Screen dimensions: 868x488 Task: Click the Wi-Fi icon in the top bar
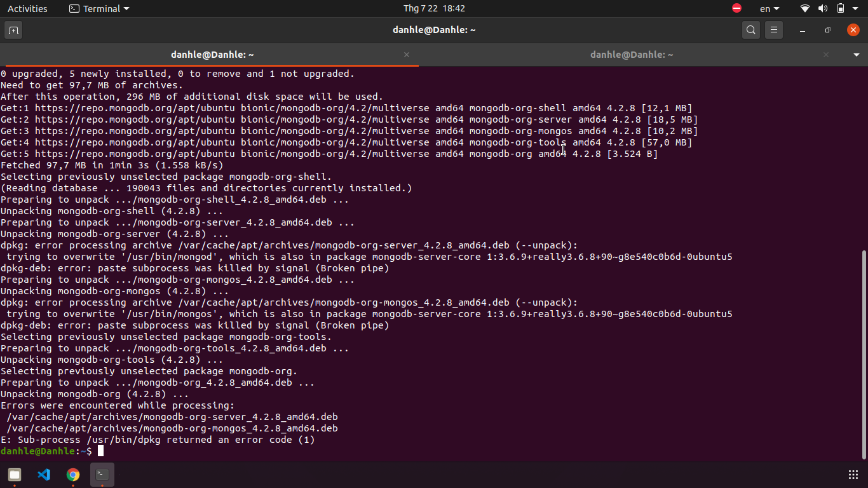(804, 8)
